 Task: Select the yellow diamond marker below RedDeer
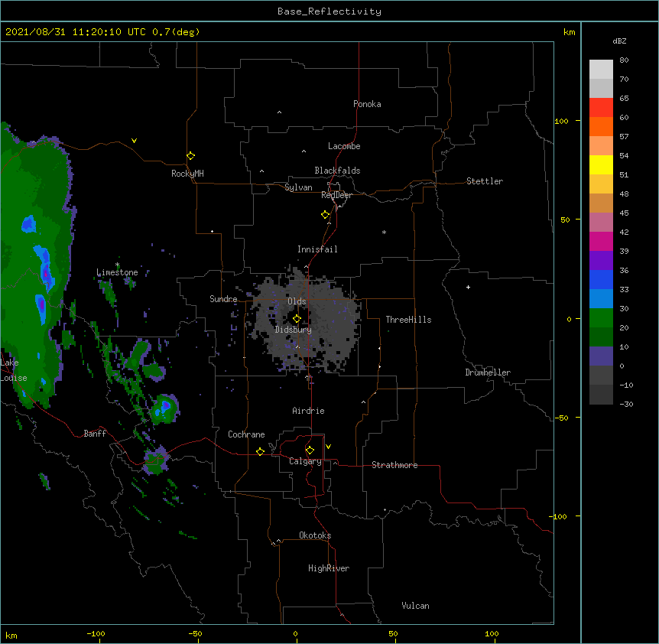pos(326,215)
